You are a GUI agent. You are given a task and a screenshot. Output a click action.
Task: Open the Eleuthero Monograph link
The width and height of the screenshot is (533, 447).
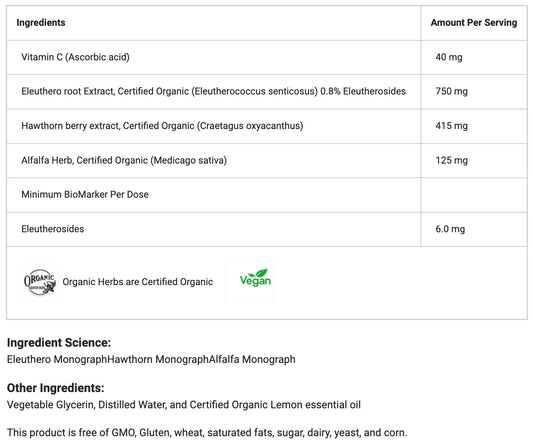tap(57, 359)
